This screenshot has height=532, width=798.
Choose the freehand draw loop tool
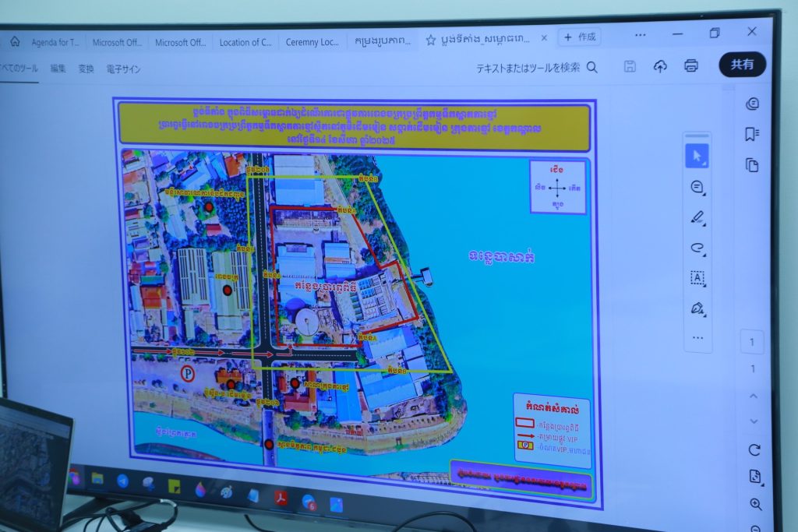point(697,248)
